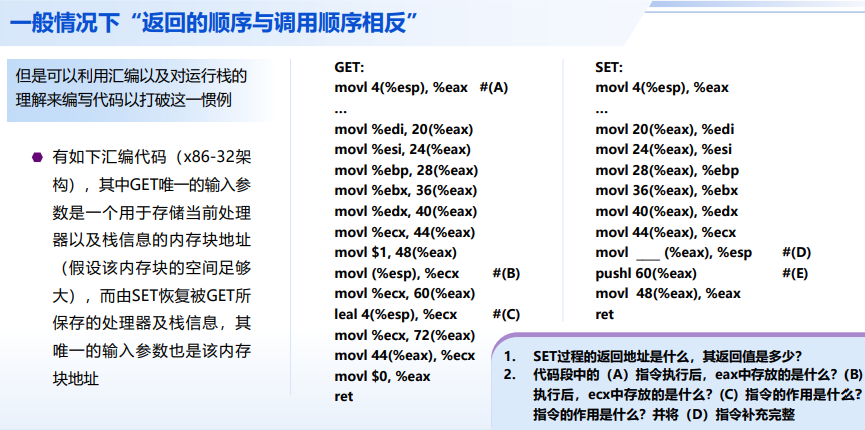Select "movl %ecx, 44(%eax)" line

tap(404, 232)
